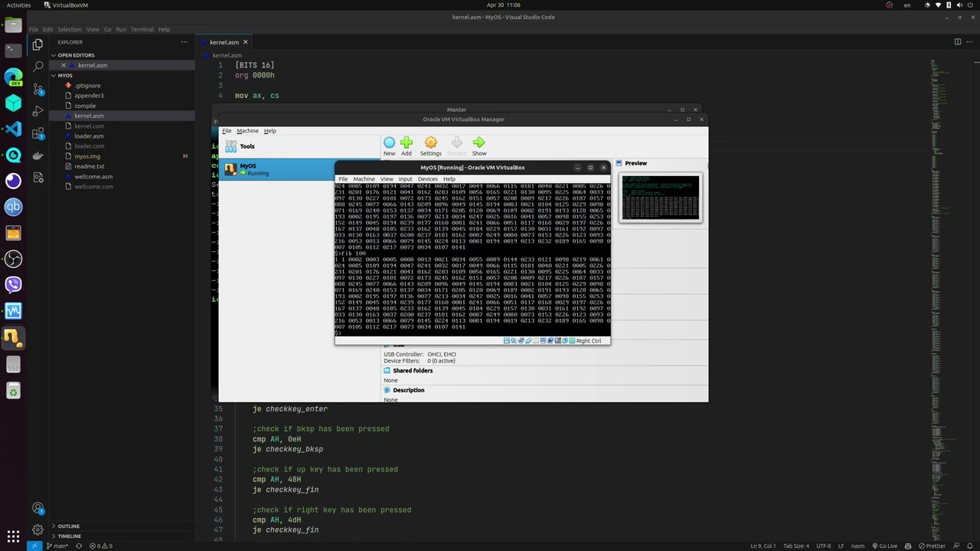This screenshot has width=980, height=551.
Task: Click inside the MyOS VM console screen
Action: point(472,259)
